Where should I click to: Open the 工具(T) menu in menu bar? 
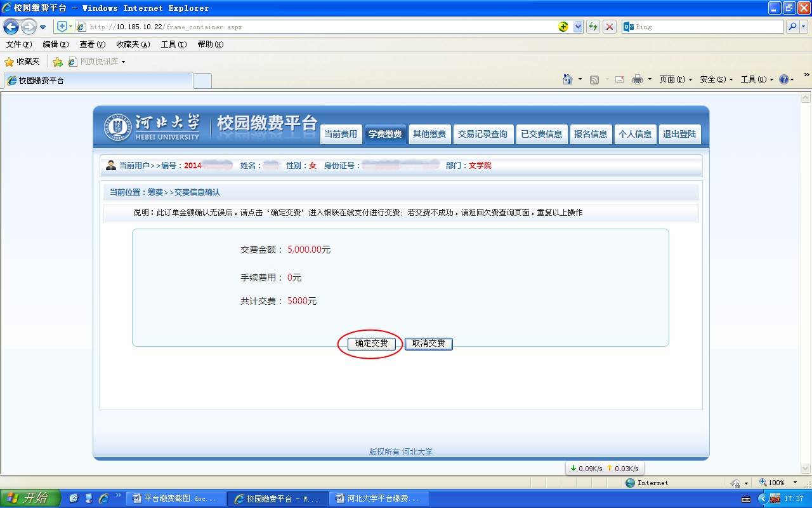tap(174, 44)
